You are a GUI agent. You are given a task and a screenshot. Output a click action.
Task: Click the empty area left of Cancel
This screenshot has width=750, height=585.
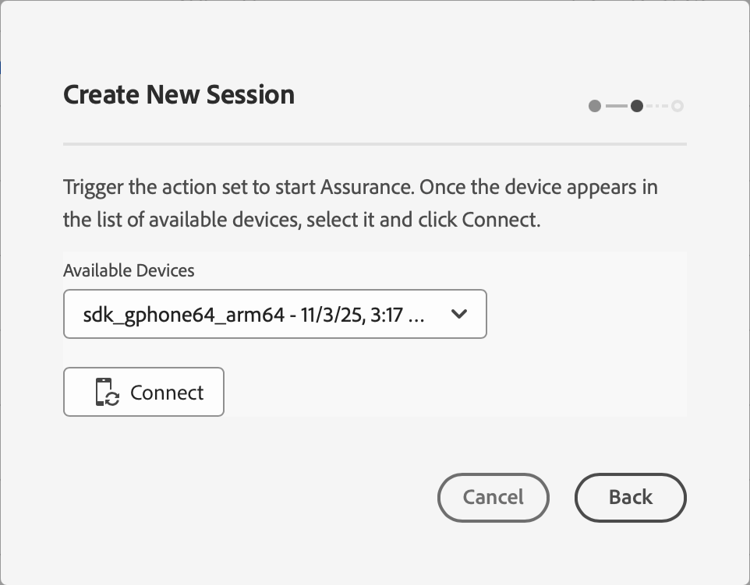pyautogui.click(x=250, y=497)
